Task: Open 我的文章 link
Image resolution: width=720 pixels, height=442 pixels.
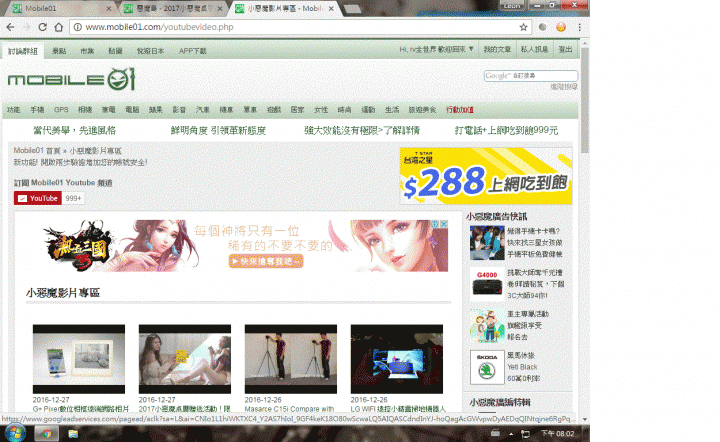Action: point(497,49)
